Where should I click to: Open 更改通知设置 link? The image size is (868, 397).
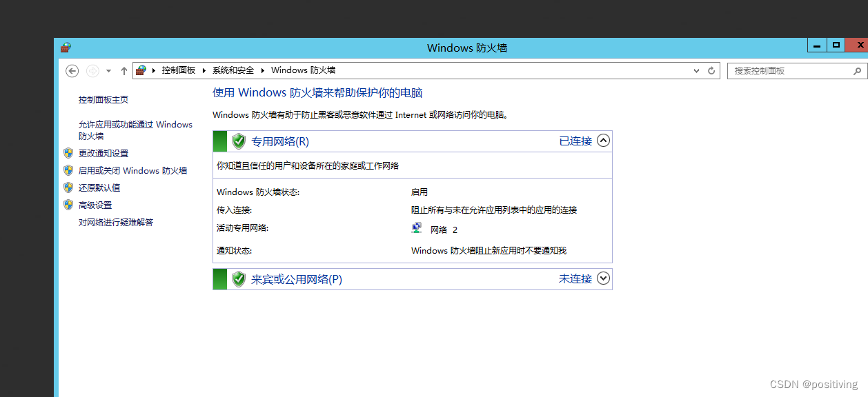pyautogui.click(x=103, y=153)
